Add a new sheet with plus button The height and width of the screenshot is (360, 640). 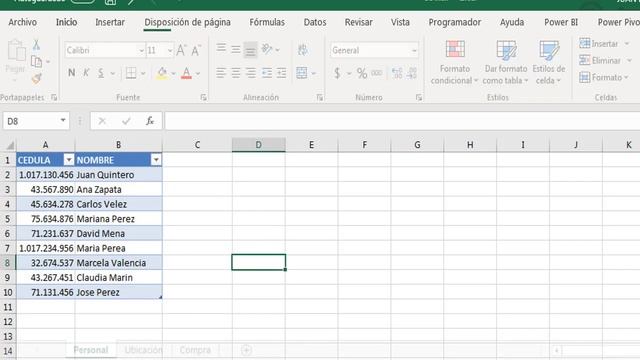tap(246, 350)
